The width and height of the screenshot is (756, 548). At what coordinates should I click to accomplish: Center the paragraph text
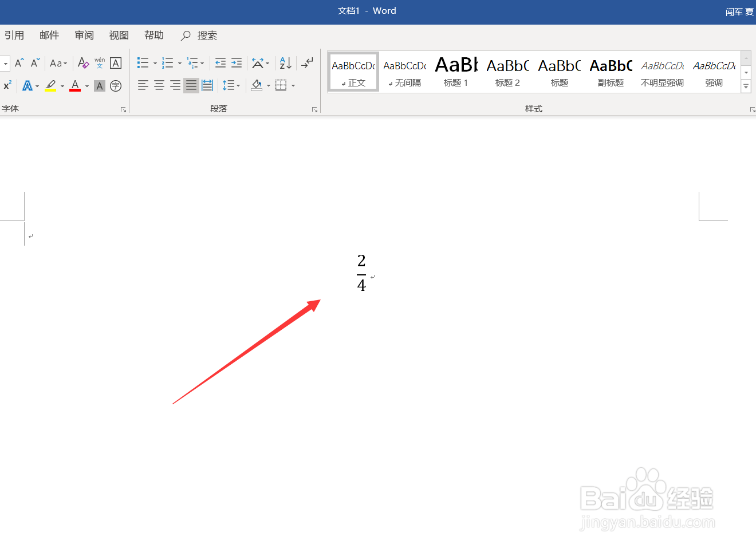coord(159,85)
